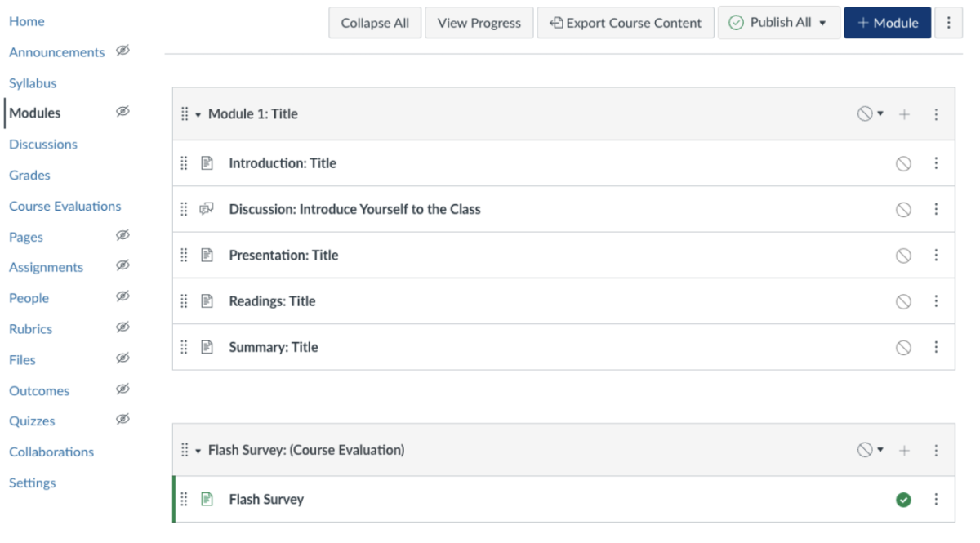Screen dimensions: 980x543
Task: Click the add item plus icon on Flash Survey module
Action: point(904,448)
